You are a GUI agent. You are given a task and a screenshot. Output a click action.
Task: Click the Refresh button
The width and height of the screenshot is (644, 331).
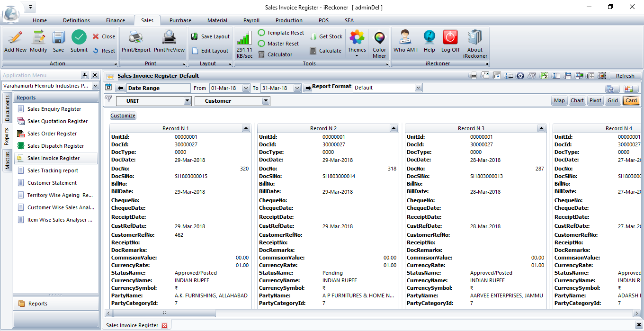click(x=625, y=76)
